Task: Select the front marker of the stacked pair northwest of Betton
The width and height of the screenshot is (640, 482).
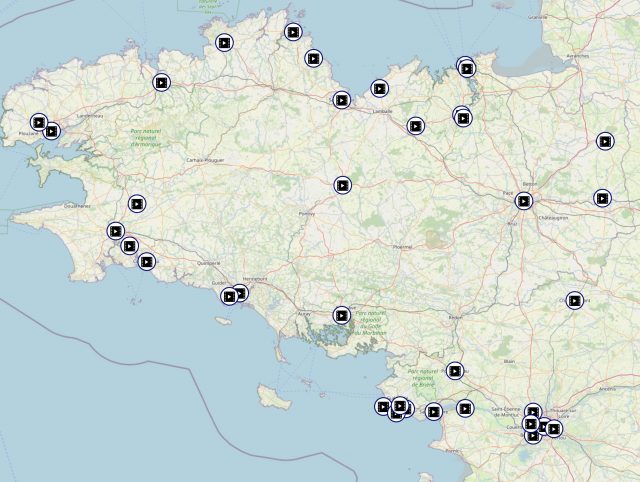Action: [463, 118]
